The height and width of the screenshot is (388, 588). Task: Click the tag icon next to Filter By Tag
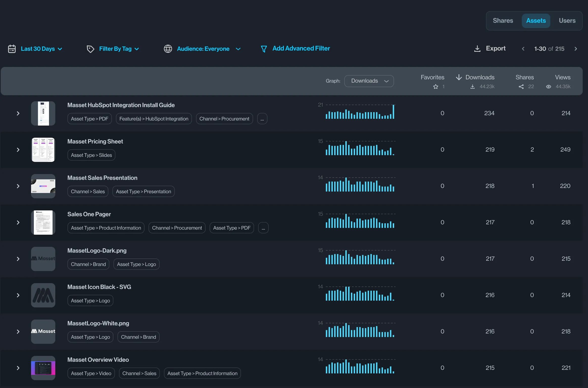tap(90, 49)
